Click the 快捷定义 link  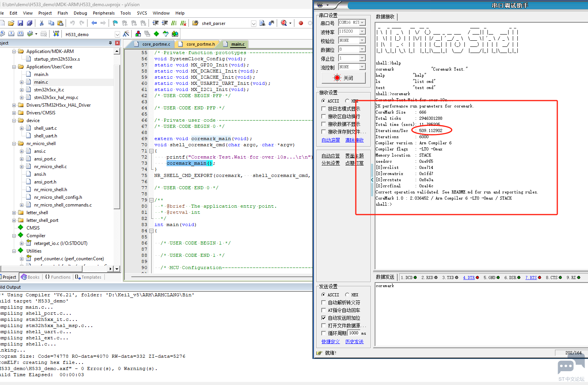coord(330,342)
